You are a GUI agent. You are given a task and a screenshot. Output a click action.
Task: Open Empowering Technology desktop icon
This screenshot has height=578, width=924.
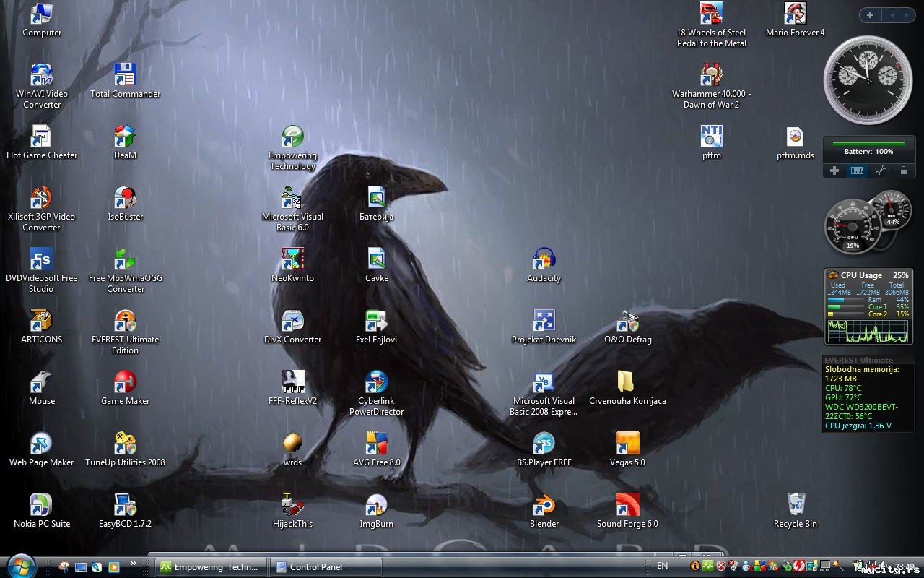click(293, 147)
